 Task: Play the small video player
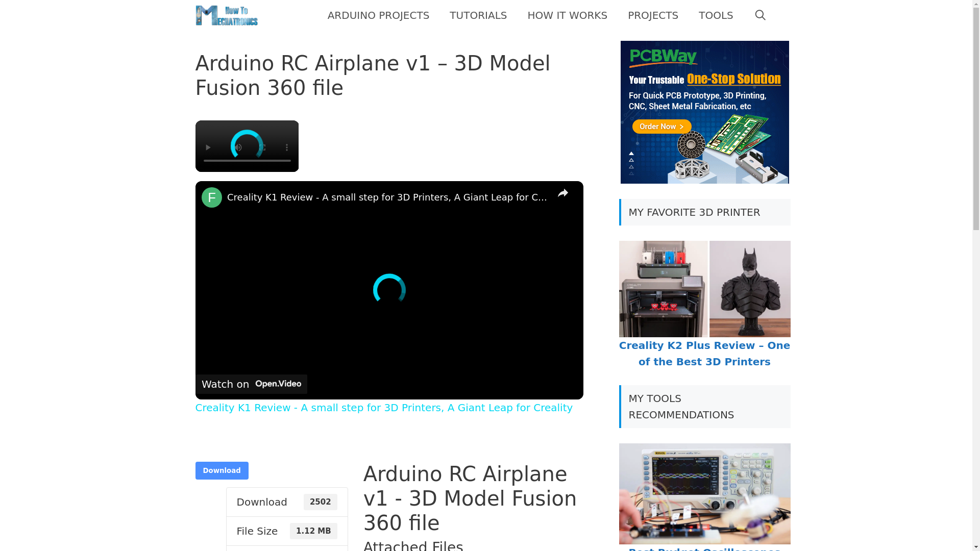point(208,147)
